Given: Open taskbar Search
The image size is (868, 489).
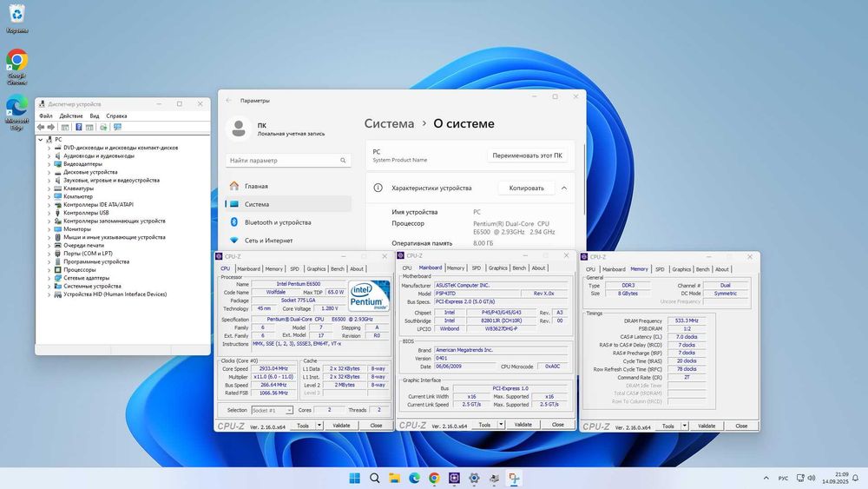Looking at the screenshot, I should (x=375, y=478).
